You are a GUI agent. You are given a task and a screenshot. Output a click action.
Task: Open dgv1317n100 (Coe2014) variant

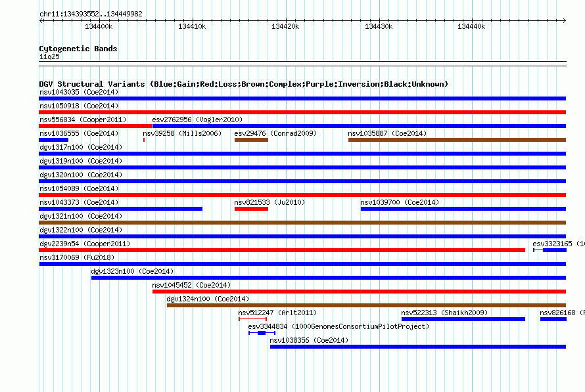(x=302, y=154)
